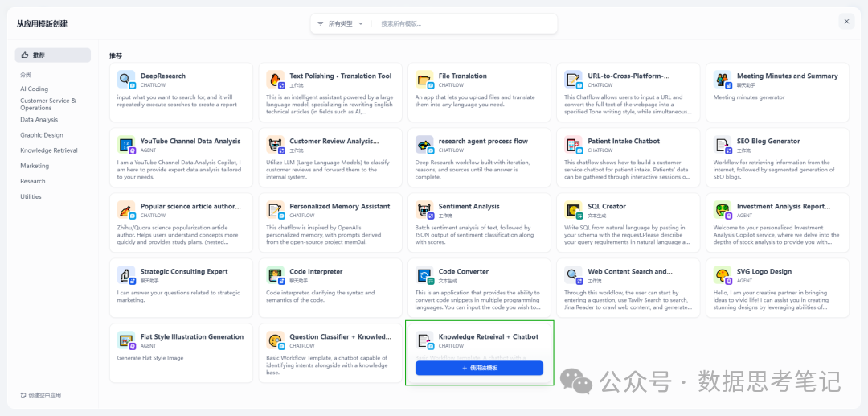Select the AI Coding category
Screen dimensions: 868x416
pyautogui.click(x=35, y=89)
